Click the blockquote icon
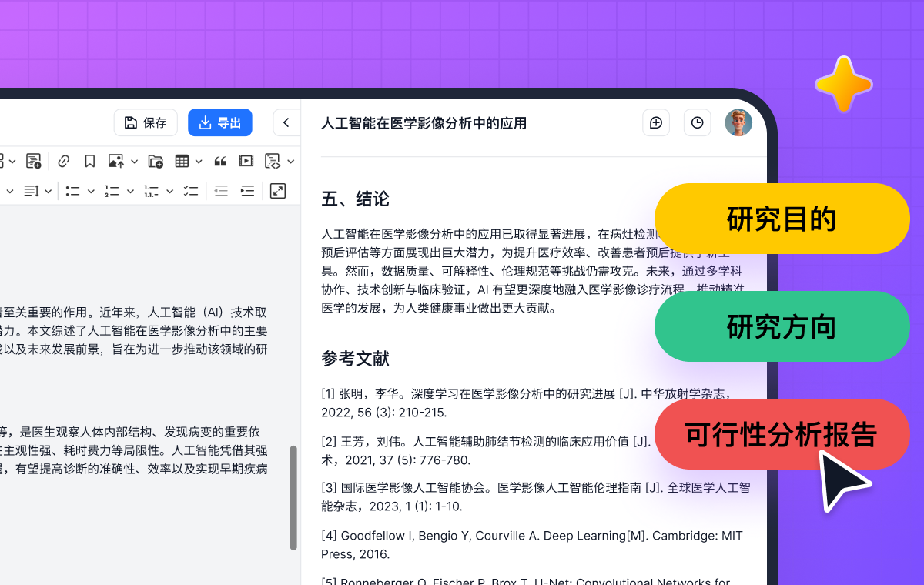 220,161
